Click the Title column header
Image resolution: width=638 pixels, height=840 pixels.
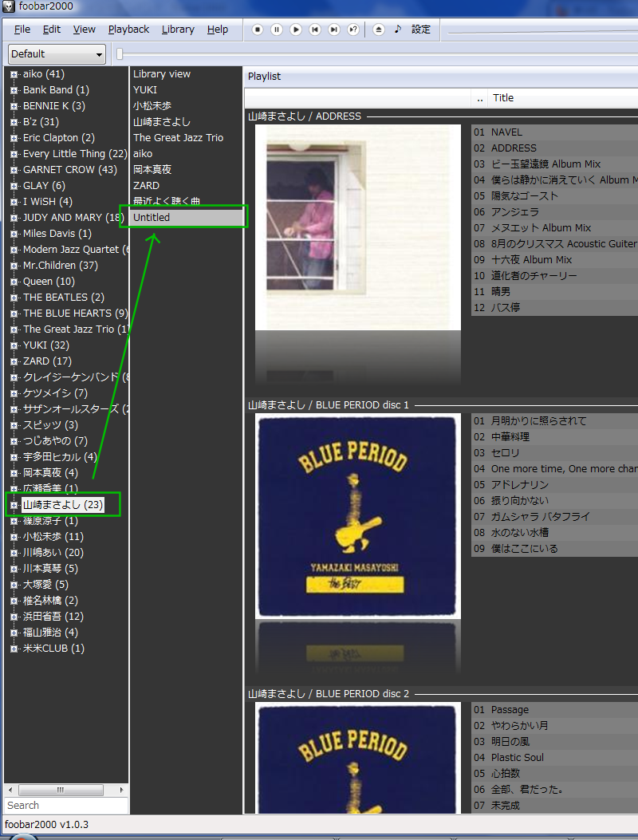(x=503, y=98)
